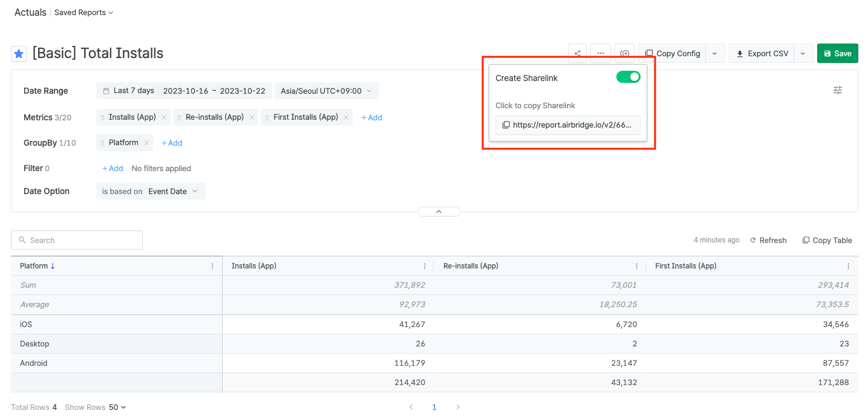Copy the report Sharelink URL
868x419 pixels.
(567, 125)
